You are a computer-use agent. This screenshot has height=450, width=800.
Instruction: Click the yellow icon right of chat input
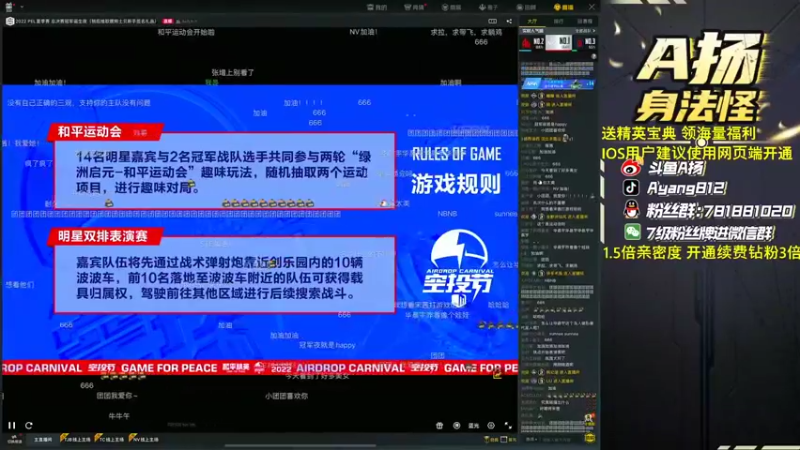point(590,438)
